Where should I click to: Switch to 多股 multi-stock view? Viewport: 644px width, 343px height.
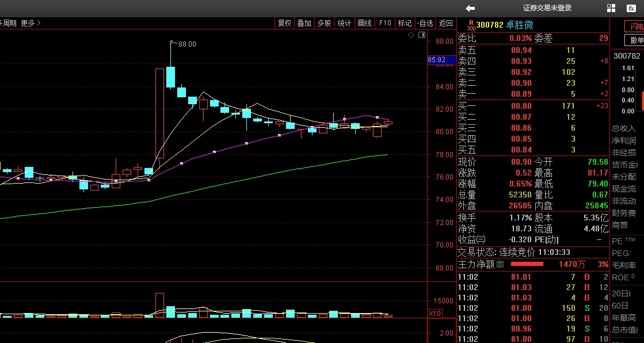325,24
